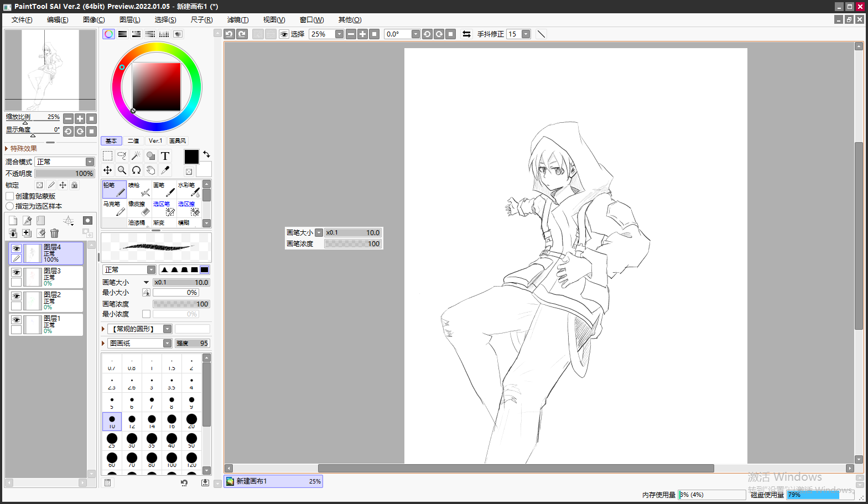Image resolution: width=868 pixels, height=504 pixels.
Task: Click the delete layer trash icon
Action: pyautogui.click(x=54, y=233)
